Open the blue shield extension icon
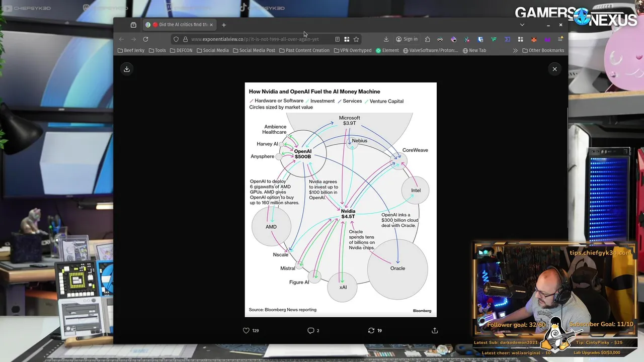The height and width of the screenshot is (362, 644). [x=480, y=39]
